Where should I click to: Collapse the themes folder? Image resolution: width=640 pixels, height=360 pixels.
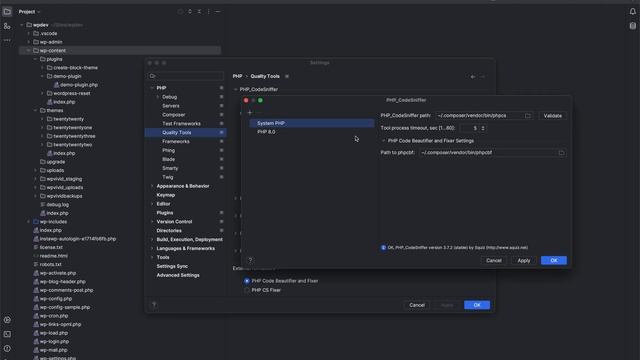[36, 111]
